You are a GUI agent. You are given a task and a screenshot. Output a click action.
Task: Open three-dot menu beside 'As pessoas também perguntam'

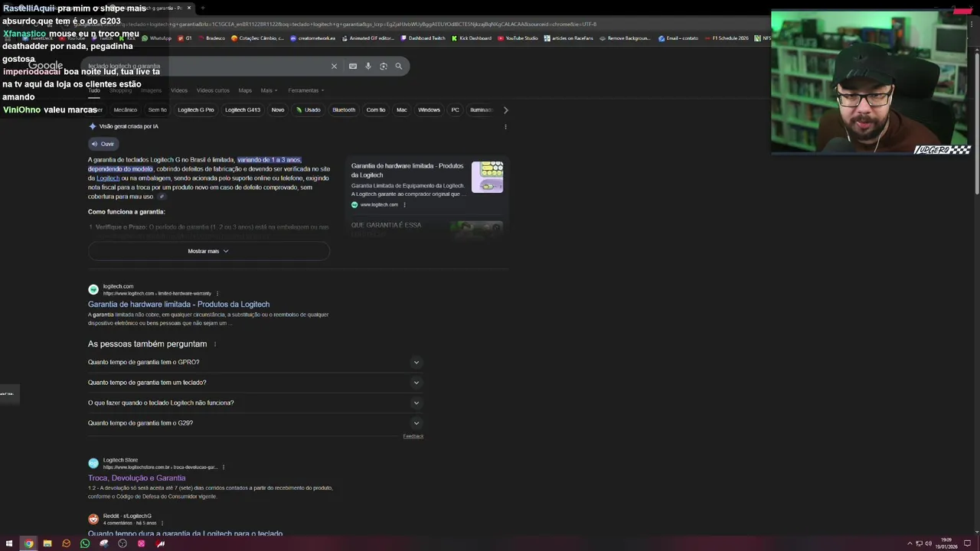[215, 344]
